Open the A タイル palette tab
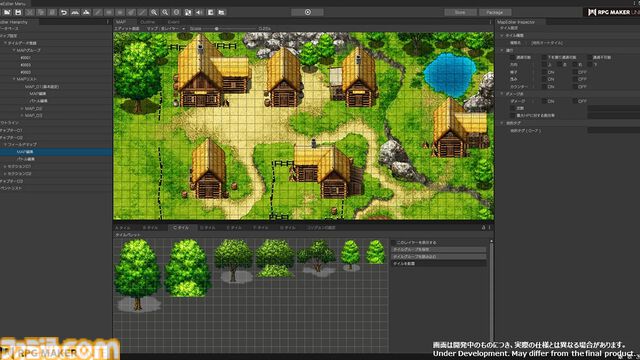Screen dimensions: 640x360 point(123,228)
